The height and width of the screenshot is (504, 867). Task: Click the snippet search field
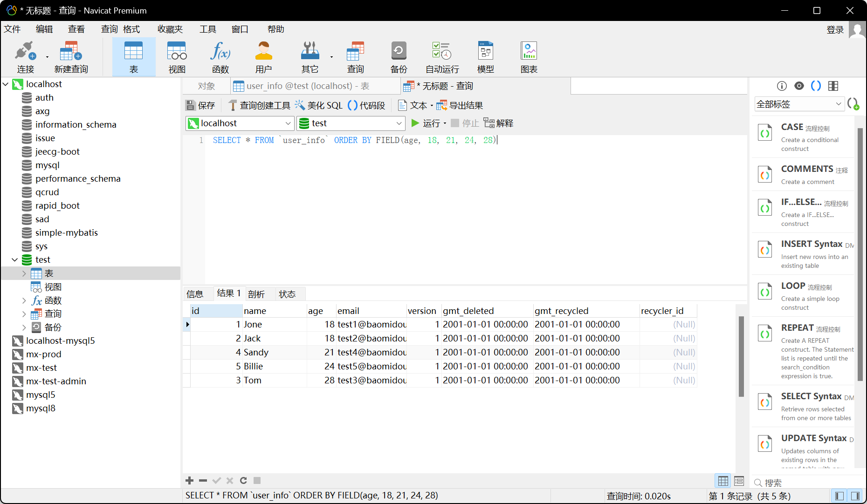pyautogui.click(x=806, y=483)
